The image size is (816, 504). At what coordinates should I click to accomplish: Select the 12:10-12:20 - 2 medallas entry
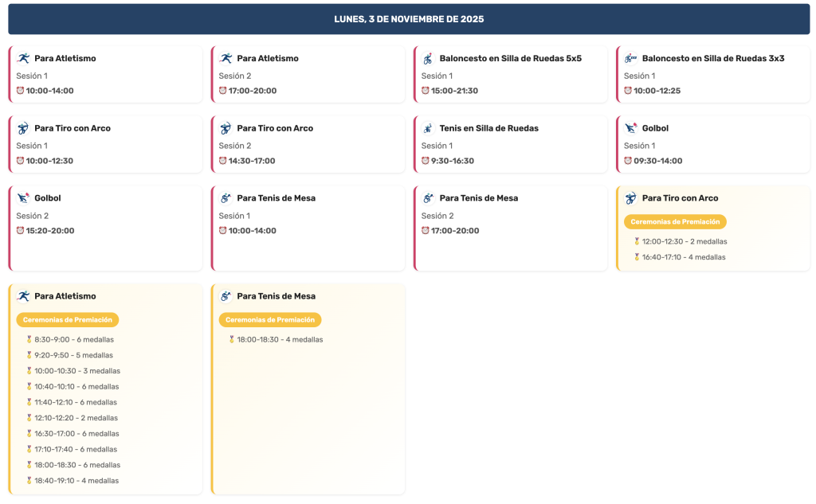(x=76, y=418)
